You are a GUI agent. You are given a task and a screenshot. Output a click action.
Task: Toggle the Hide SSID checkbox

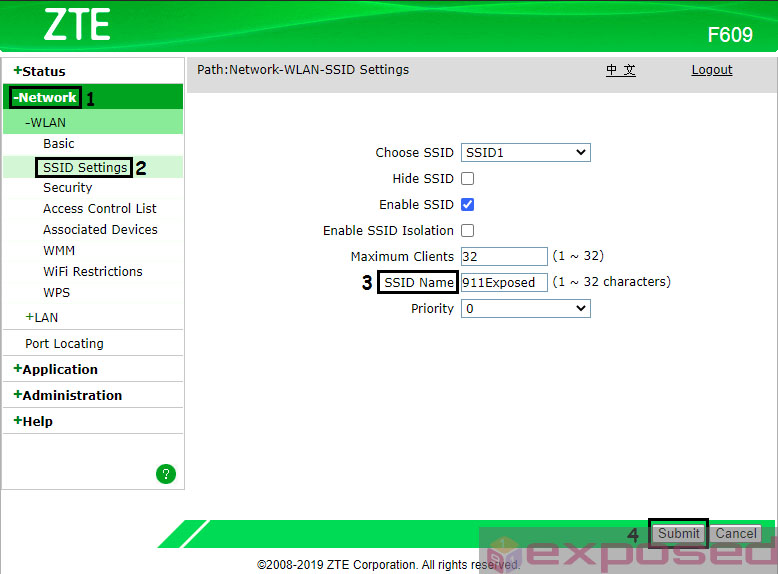click(x=467, y=179)
